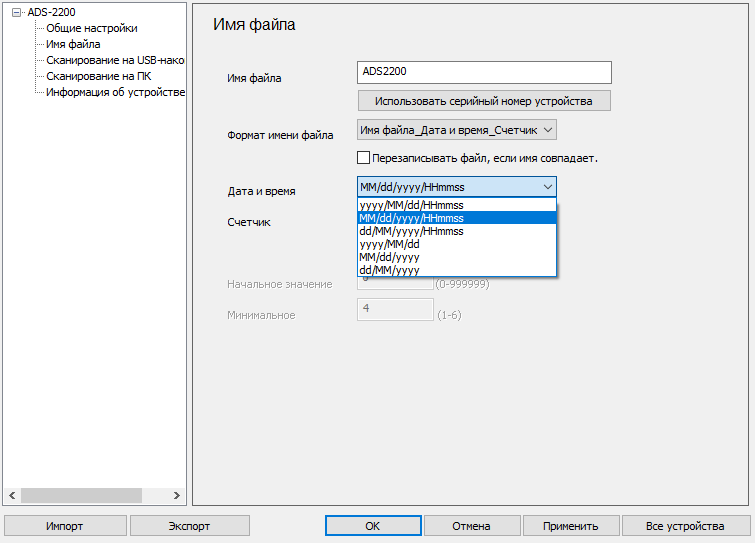
Task: Open the Формат имени файла dropdown
Action: [456, 130]
